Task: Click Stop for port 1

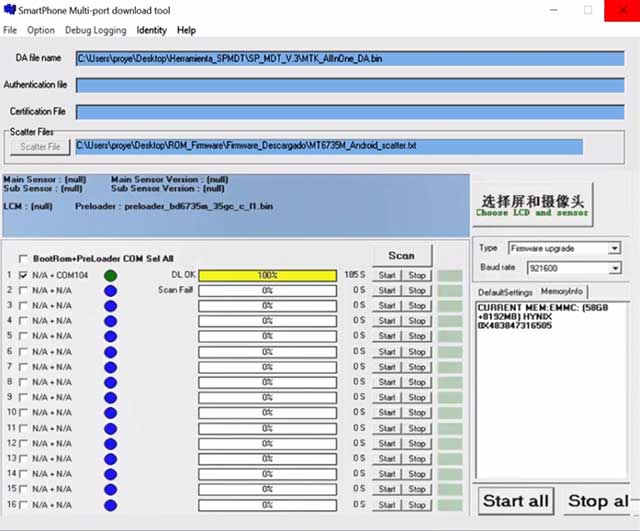Action: pyautogui.click(x=417, y=275)
